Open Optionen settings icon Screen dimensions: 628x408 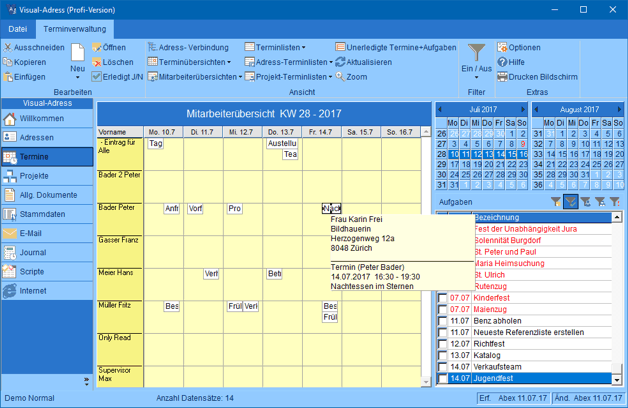coord(502,47)
